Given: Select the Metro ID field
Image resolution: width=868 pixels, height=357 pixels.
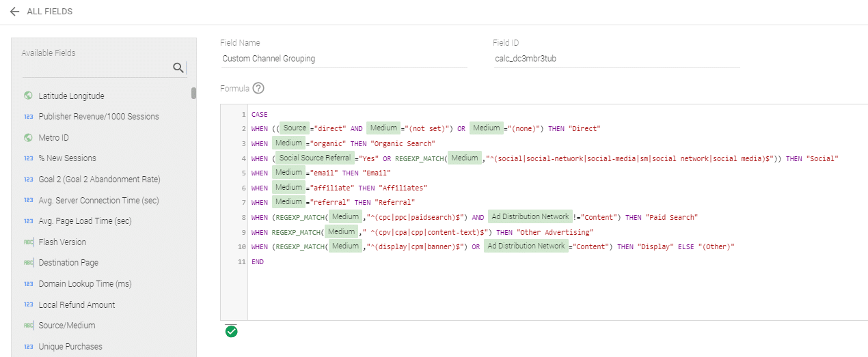Looking at the screenshot, I should point(53,138).
